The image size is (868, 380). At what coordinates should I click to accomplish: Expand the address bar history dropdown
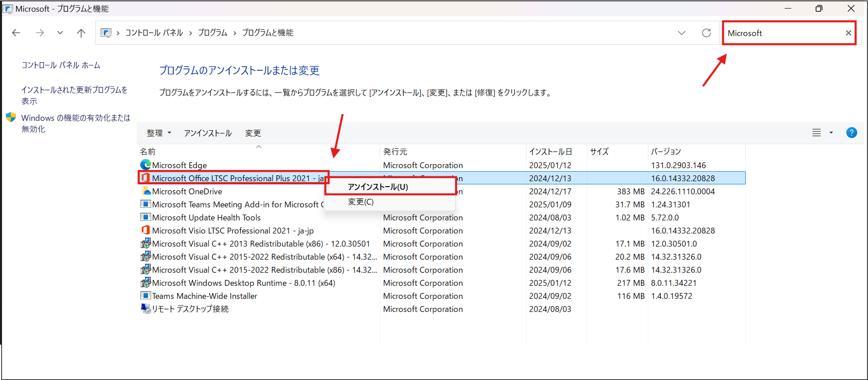[x=682, y=33]
